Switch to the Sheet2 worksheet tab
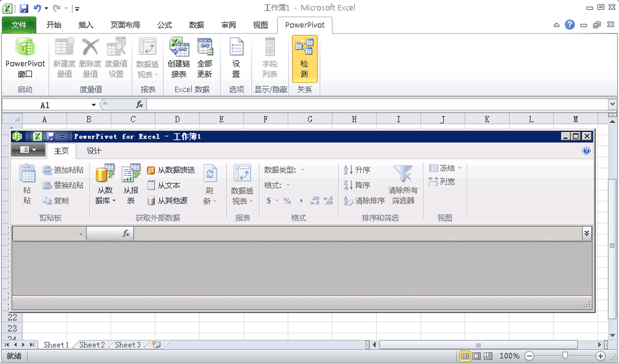The image size is (619, 364). (92, 344)
